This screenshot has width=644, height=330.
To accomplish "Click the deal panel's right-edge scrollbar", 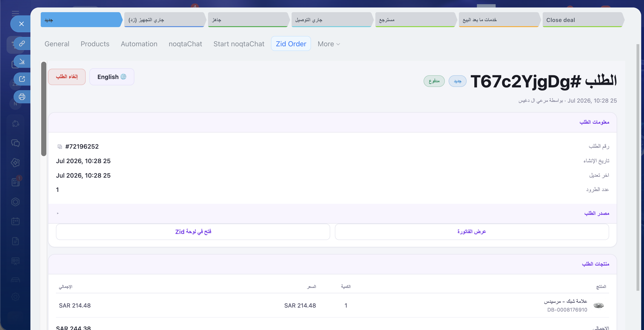I will click(638, 167).
